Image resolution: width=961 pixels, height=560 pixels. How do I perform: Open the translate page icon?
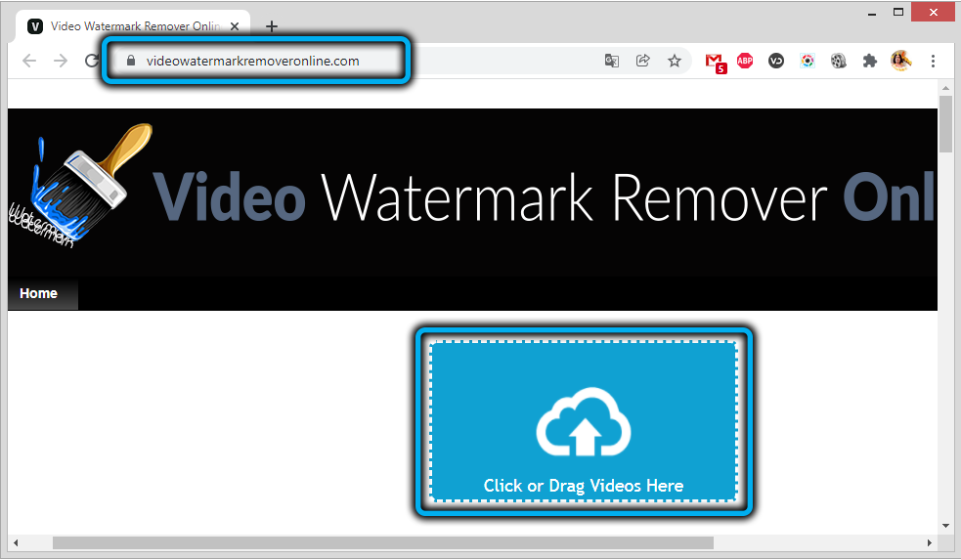click(x=612, y=61)
